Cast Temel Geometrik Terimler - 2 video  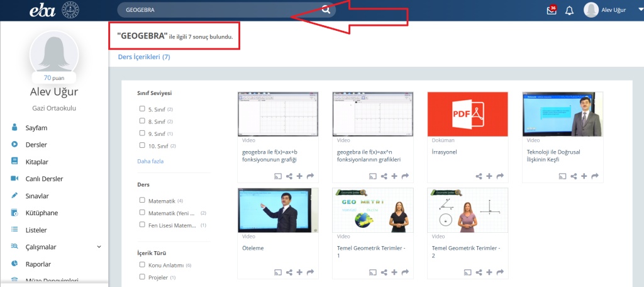tap(468, 272)
